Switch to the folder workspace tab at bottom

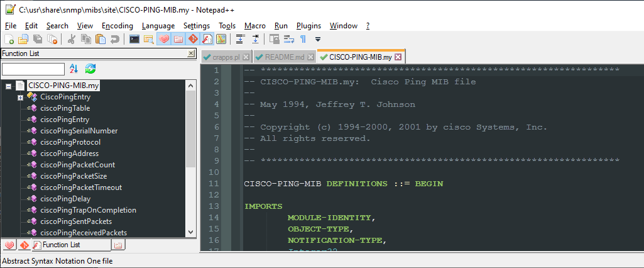118,245
